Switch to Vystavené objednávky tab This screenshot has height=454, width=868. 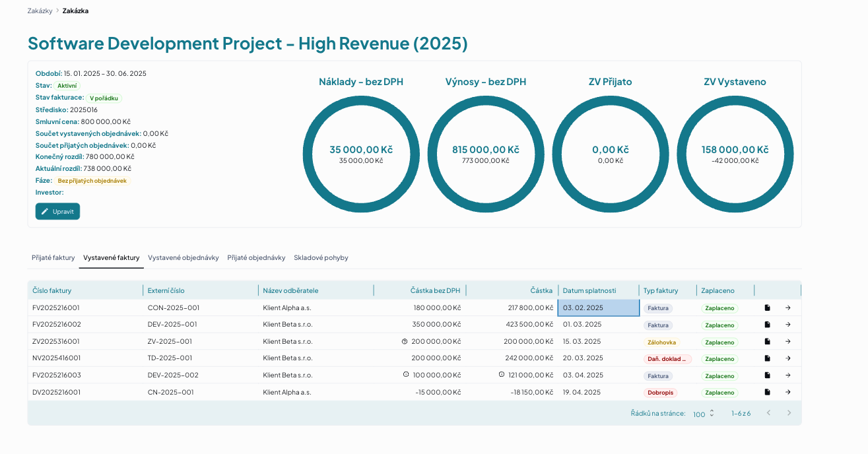tap(184, 258)
